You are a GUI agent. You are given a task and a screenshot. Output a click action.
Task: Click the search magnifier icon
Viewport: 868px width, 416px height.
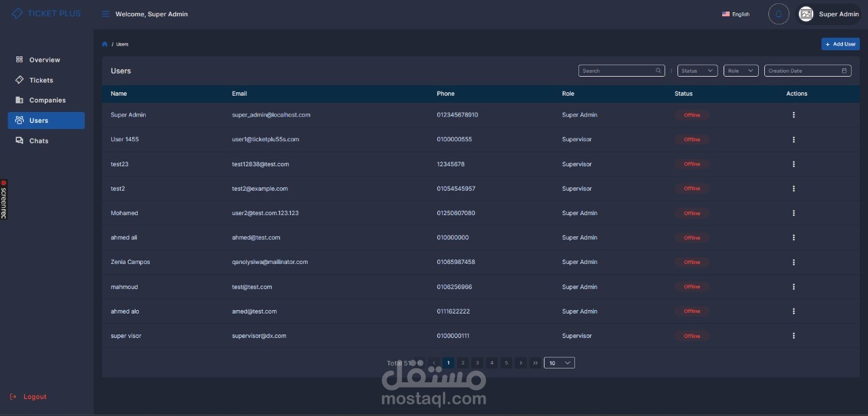[x=658, y=71]
